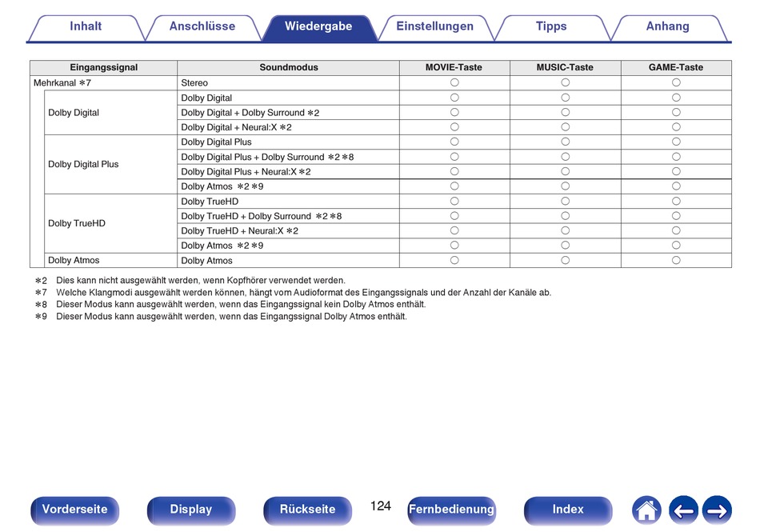Select the MUSIC-Taste column header
760x532 pixels.
(565, 68)
